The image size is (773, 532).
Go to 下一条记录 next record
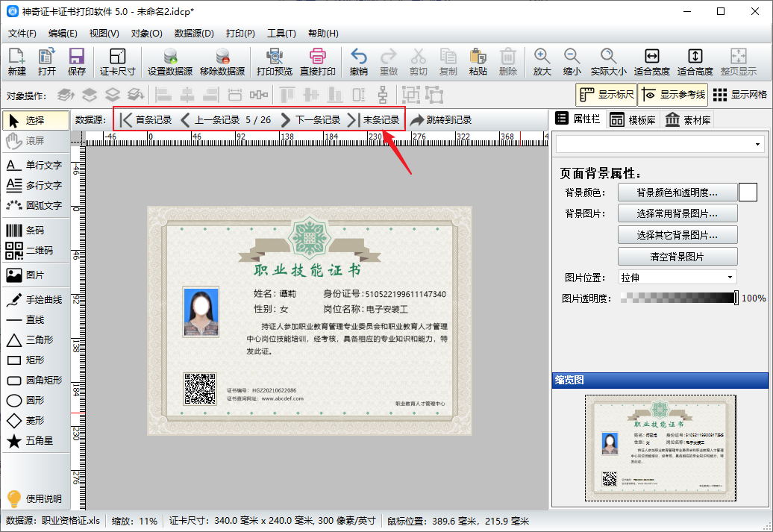(x=310, y=120)
